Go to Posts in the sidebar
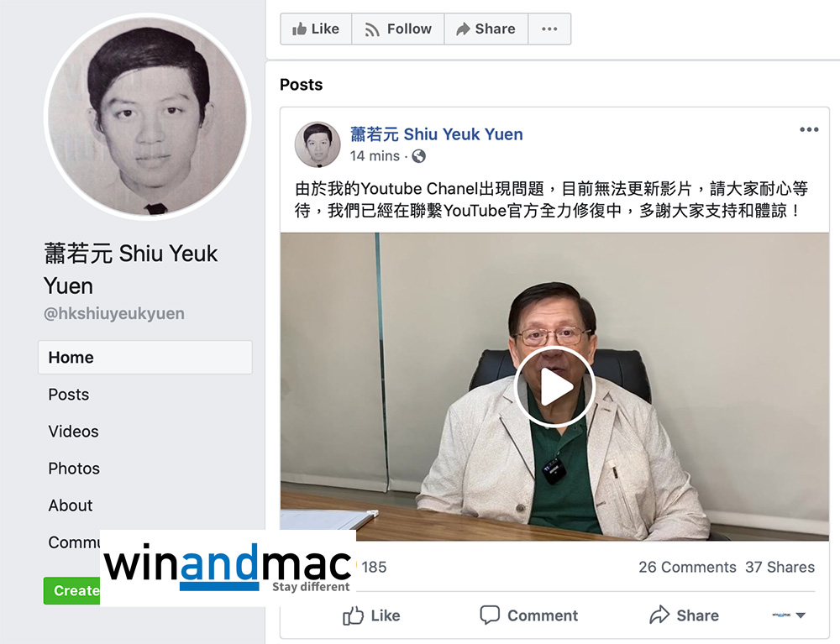The image size is (840, 644). 69,395
